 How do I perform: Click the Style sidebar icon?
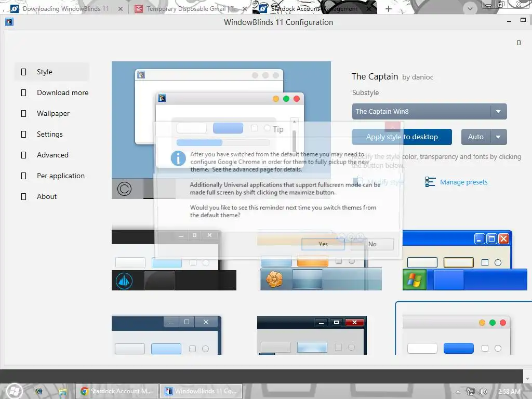click(23, 72)
